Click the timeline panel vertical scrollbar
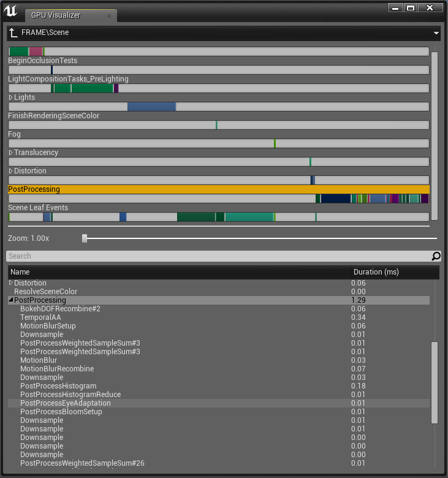 pyautogui.click(x=435, y=135)
